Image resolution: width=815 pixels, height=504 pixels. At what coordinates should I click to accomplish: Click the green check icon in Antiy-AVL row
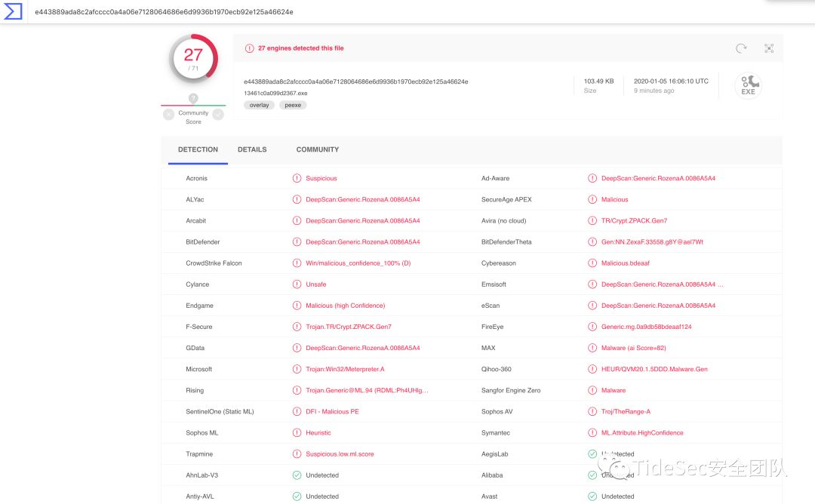[297, 496]
